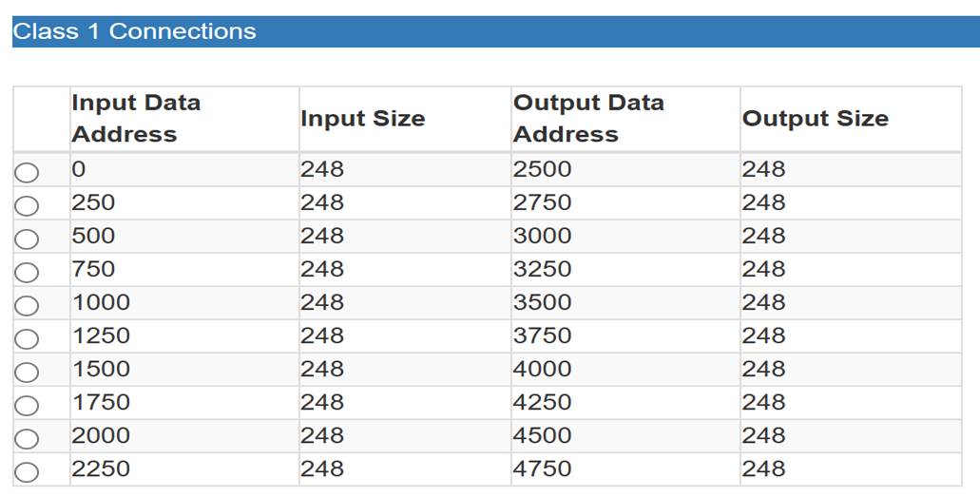Select radio button for input address 750
980x497 pixels.
[27, 273]
